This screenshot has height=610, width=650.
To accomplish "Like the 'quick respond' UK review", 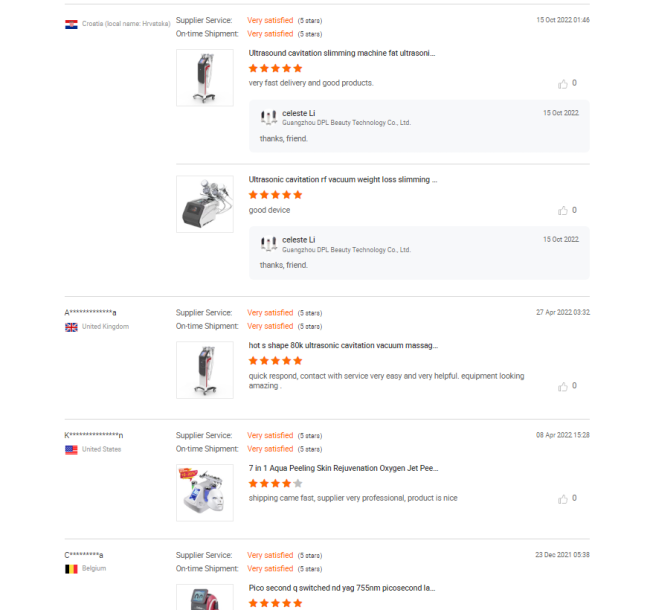I will pyautogui.click(x=563, y=386).
